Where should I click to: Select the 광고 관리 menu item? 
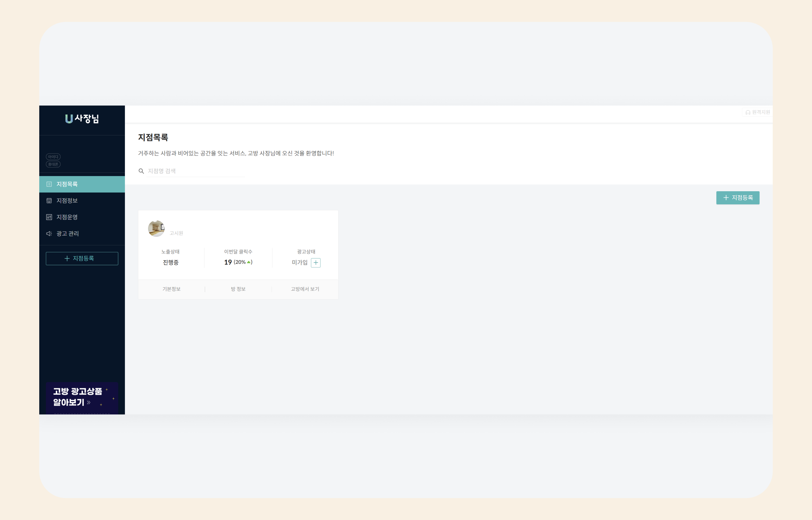point(67,233)
